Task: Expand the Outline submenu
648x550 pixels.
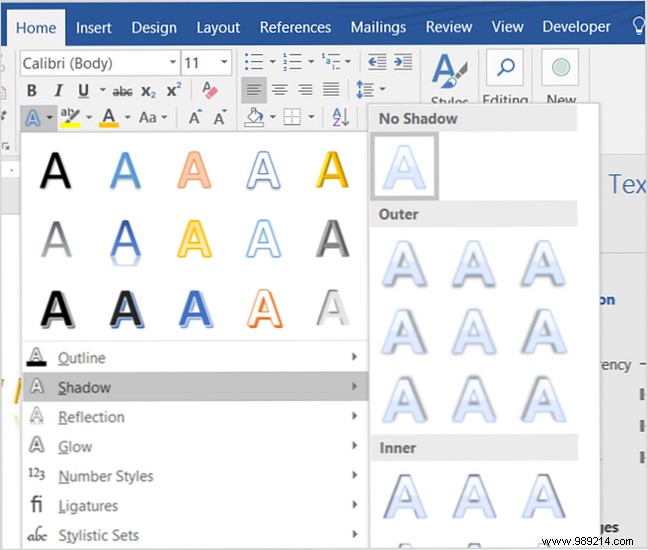Action: click(195, 357)
